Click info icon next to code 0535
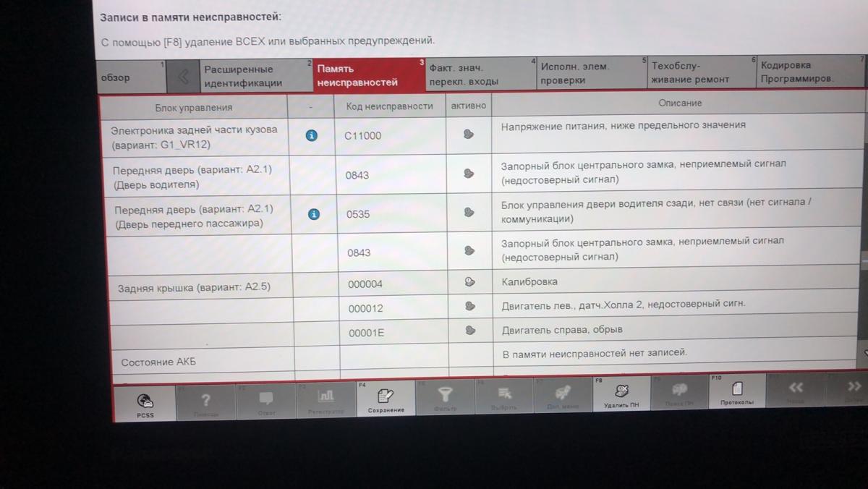This screenshot has height=489, width=868. (312, 214)
